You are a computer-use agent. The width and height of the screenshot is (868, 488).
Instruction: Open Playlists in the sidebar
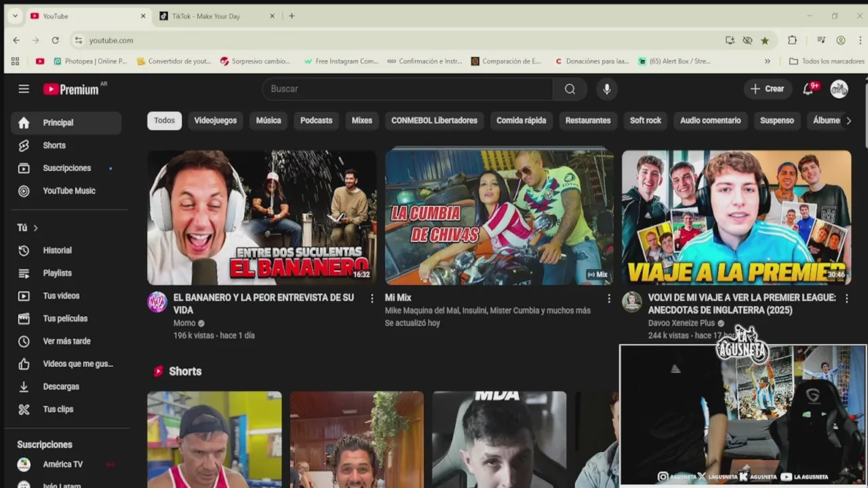pos(66,273)
